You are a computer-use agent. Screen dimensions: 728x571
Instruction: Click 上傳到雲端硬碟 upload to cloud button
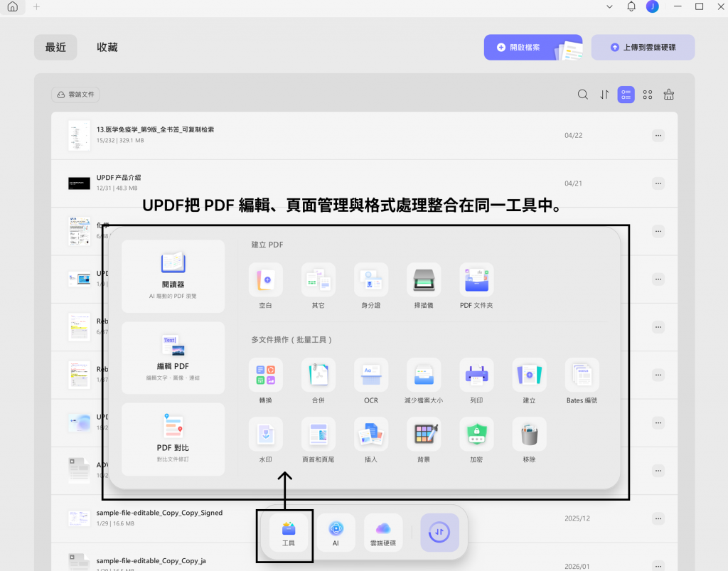click(x=643, y=48)
